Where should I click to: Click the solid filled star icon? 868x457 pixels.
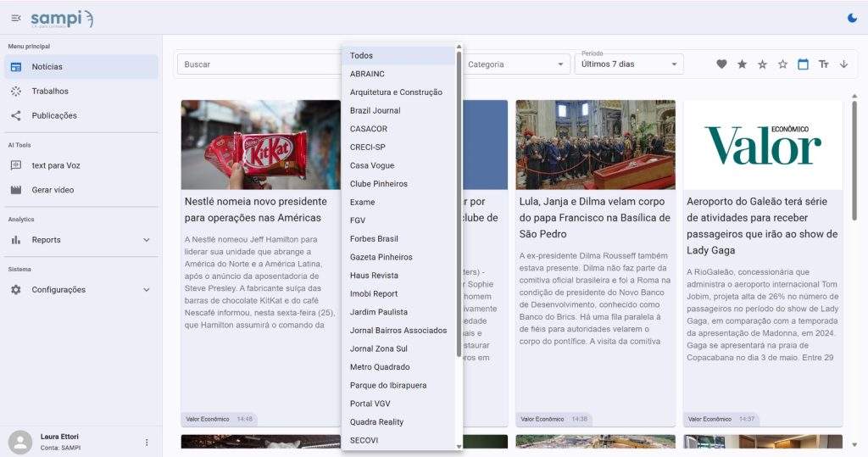tap(742, 64)
